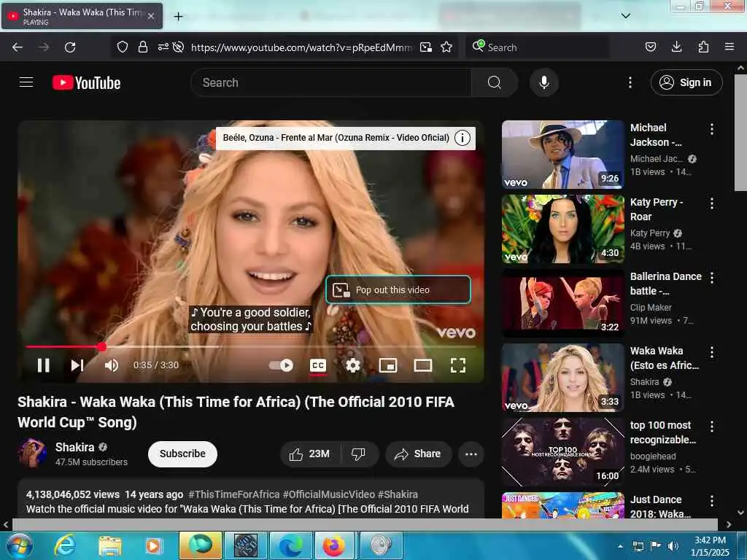Open Shakira channel name link

coord(75,447)
